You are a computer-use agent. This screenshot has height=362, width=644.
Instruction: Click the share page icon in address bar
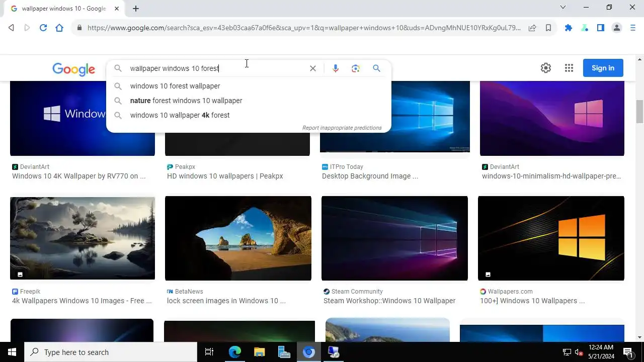pyautogui.click(x=532, y=28)
